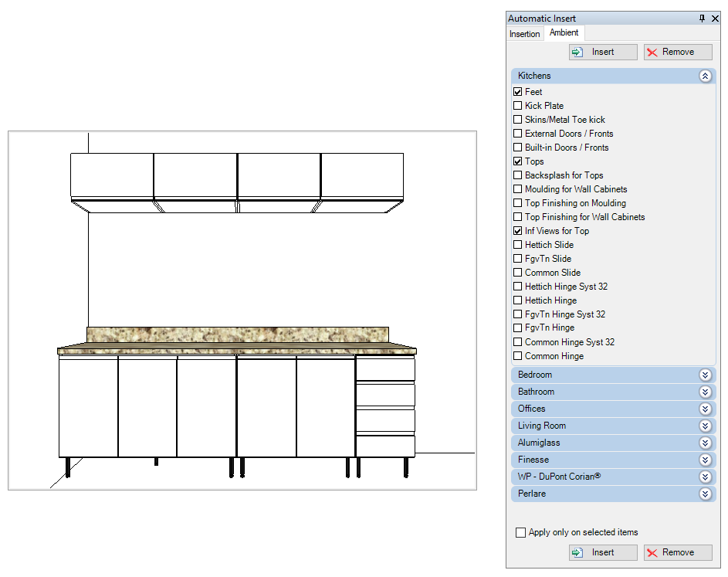Collapse the Kitchens section
Screen dimensions: 728x577
[x=705, y=76]
